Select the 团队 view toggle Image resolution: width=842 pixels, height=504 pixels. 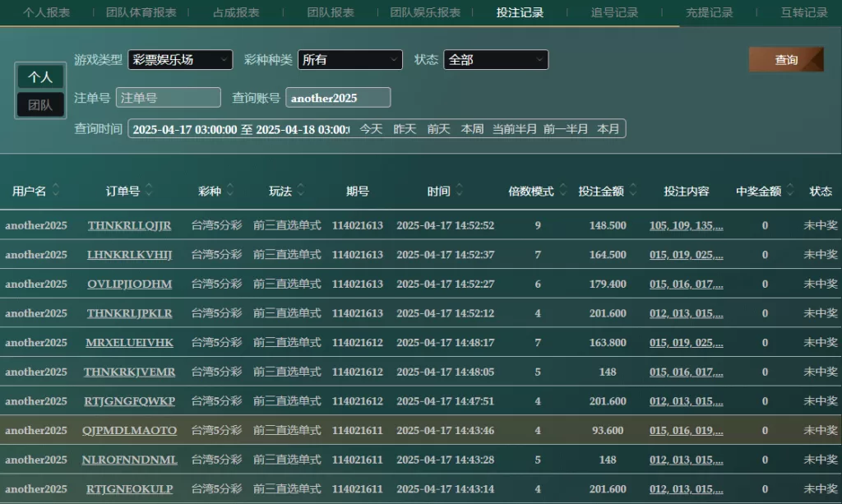pos(40,105)
